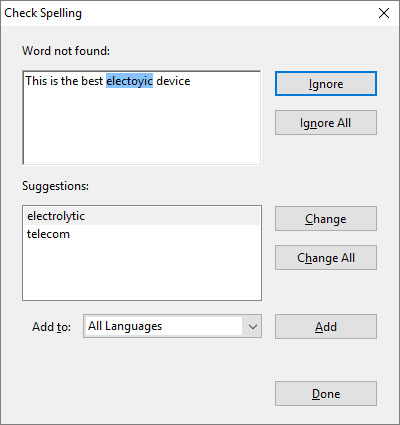Viewport: 400px width, 425px height.
Task: Select Change All to replace every occurrence
Action: pos(326,258)
